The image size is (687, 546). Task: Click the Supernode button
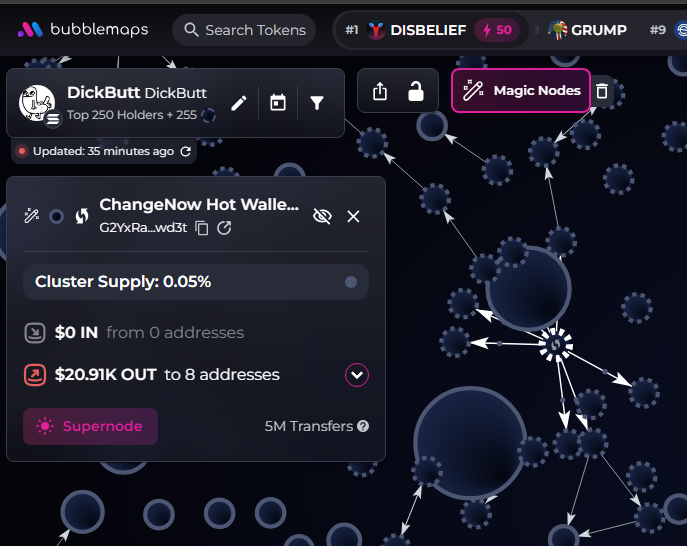point(91,426)
